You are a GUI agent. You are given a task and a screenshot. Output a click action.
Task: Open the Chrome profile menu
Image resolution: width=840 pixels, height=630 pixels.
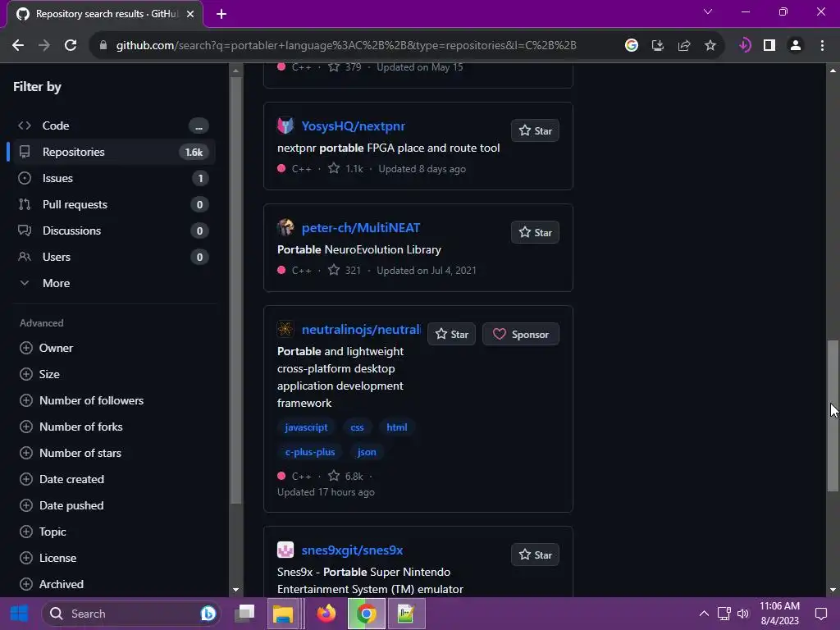tap(796, 46)
